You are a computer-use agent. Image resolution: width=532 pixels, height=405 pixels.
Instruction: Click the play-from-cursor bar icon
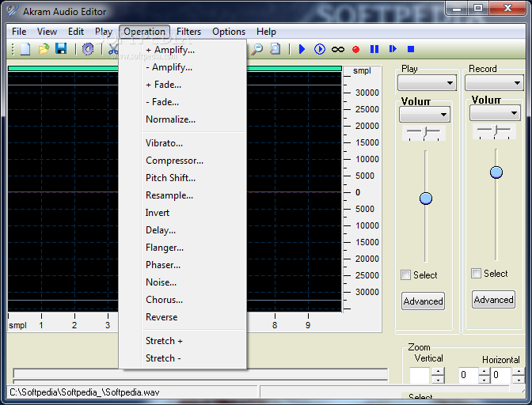[393, 49]
